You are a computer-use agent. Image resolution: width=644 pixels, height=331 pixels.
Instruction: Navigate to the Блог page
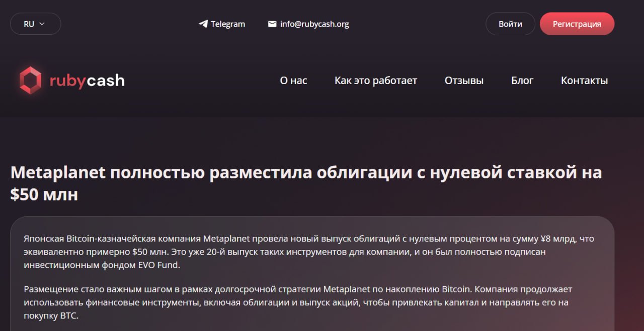pos(522,81)
